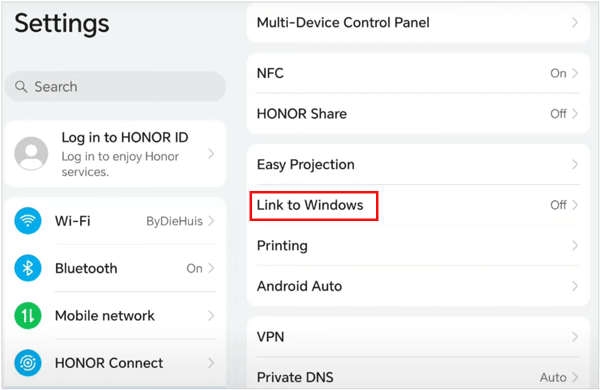
Task: Click chevron on Multi-Device Control Panel row
Action: 575,23
